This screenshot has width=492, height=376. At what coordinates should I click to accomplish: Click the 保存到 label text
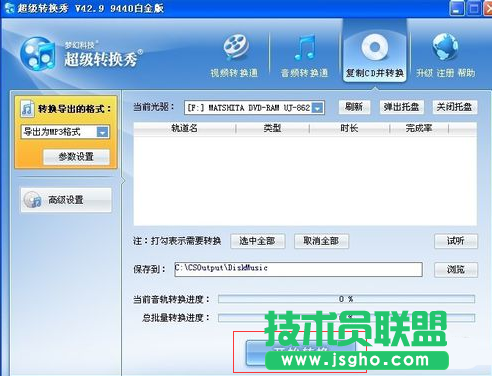pos(149,269)
